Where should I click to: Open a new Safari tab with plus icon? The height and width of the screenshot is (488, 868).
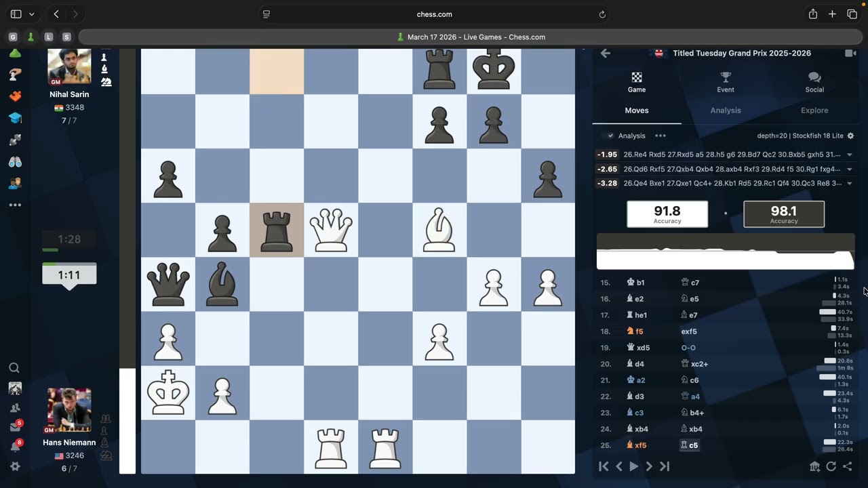[832, 14]
